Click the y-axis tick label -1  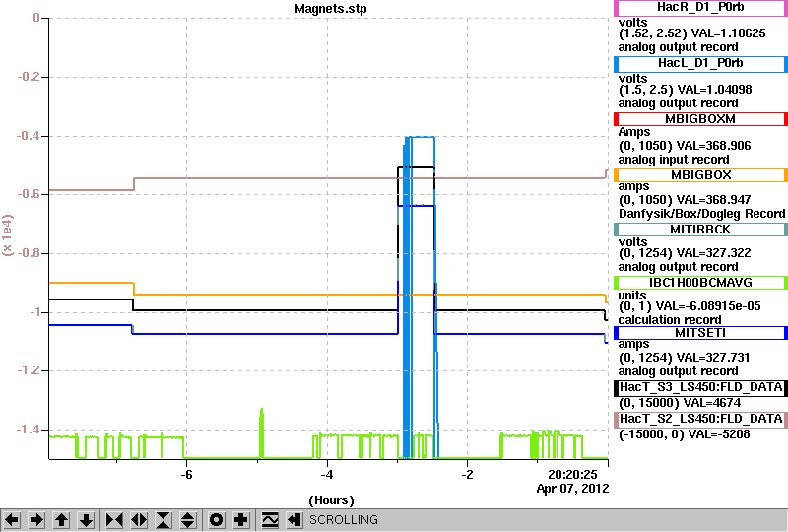coord(34,312)
